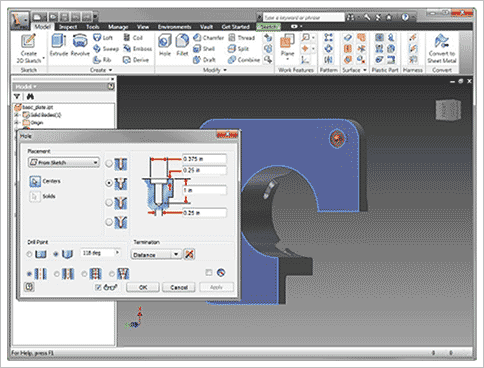Select the simple hole radio option

(29, 274)
